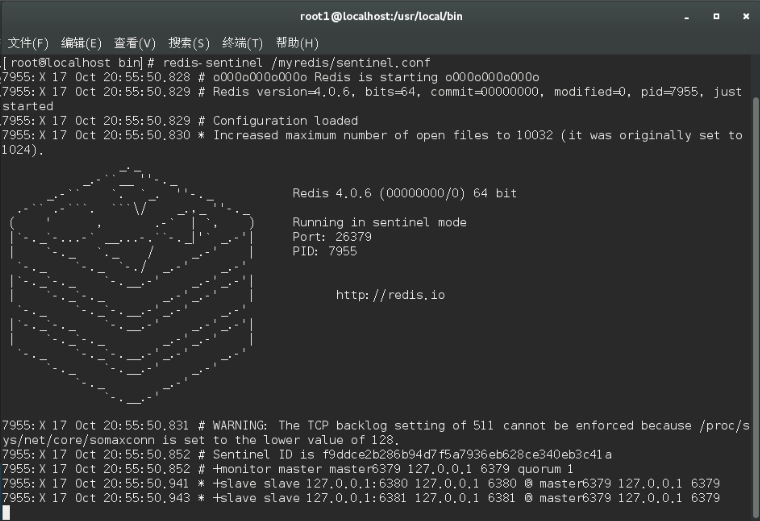Click the 'Configuration loaded' log line
The height and width of the screenshot is (521, 760).
tap(180, 121)
